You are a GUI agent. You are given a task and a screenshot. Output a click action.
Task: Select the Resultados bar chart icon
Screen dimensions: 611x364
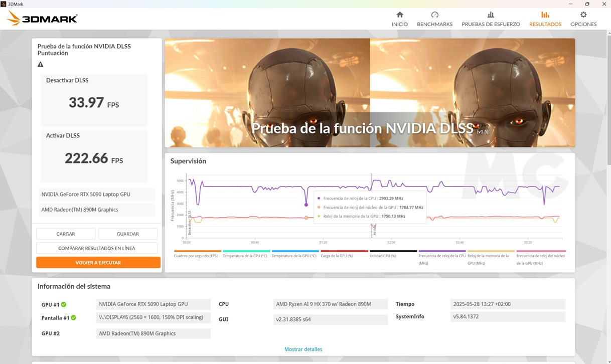pyautogui.click(x=545, y=15)
